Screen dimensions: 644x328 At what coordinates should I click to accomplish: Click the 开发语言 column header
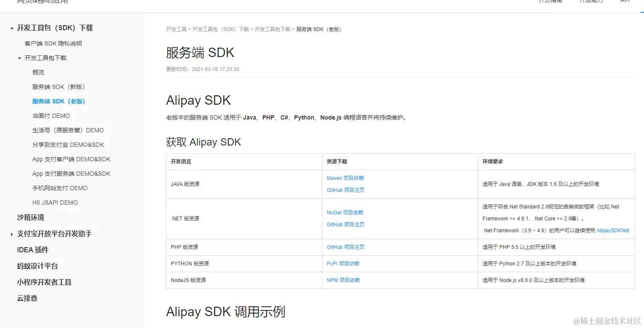[244, 162]
